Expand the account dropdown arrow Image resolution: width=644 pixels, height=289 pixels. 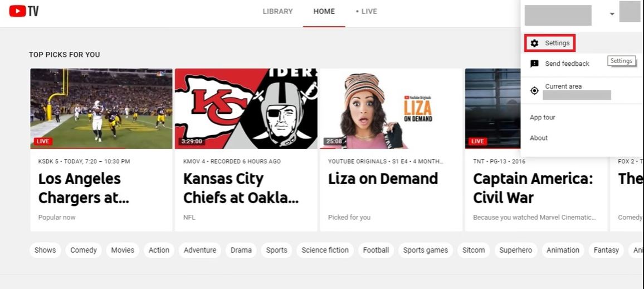pos(612,14)
